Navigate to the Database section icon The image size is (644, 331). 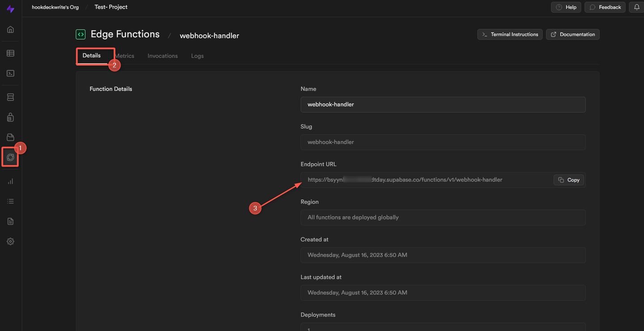click(10, 97)
